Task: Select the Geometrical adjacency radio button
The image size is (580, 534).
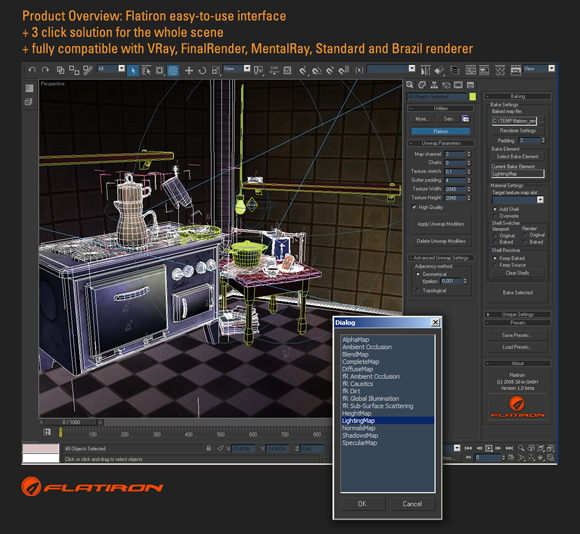Action: pyautogui.click(x=418, y=274)
